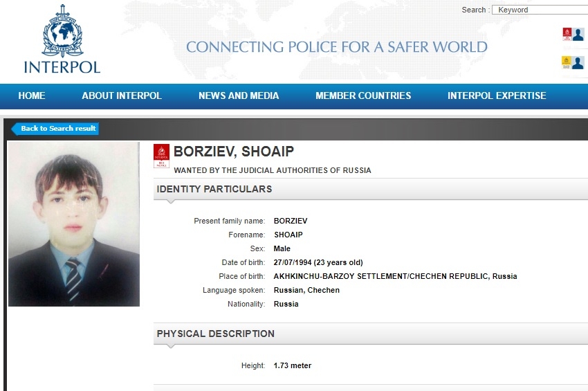588x391 pixels.
Task: Click the INTERPOL wordmark text
Action: click(62, 67)
